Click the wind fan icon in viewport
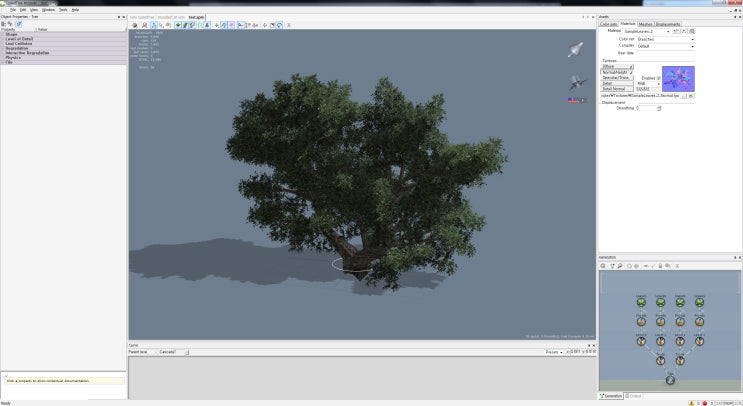 point(577,82)
